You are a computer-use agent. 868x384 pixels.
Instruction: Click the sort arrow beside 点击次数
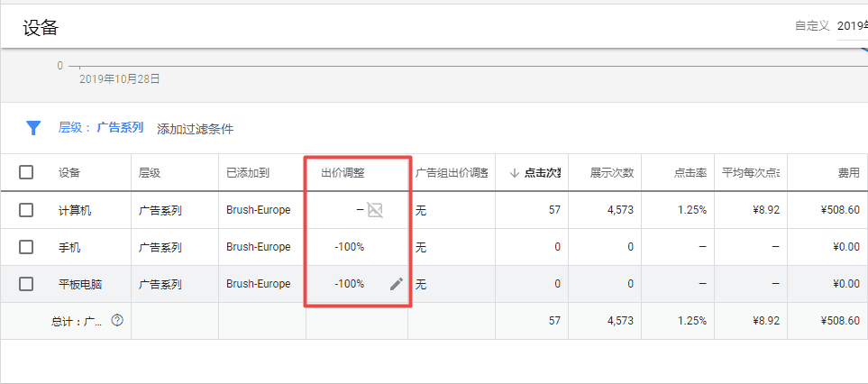point(514,173)
